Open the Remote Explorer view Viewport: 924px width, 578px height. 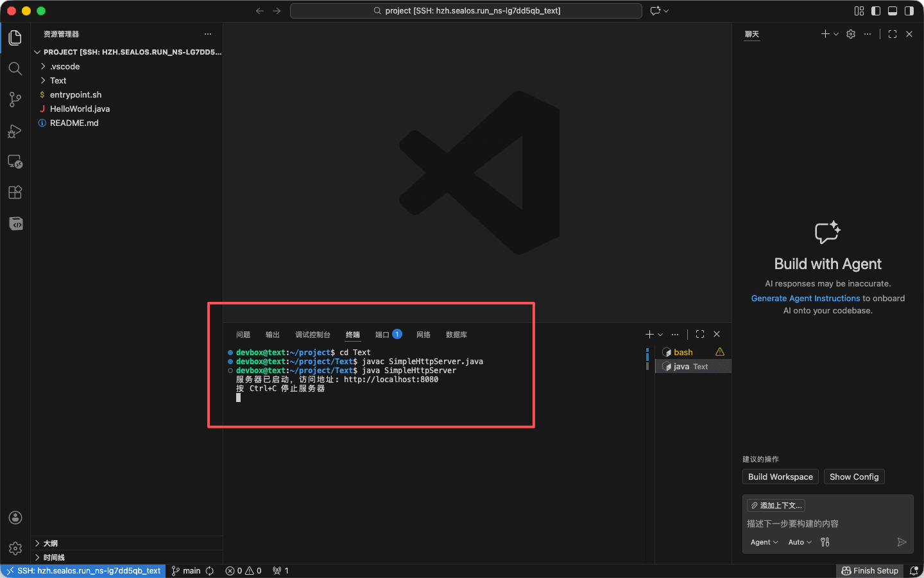point(15,162)
